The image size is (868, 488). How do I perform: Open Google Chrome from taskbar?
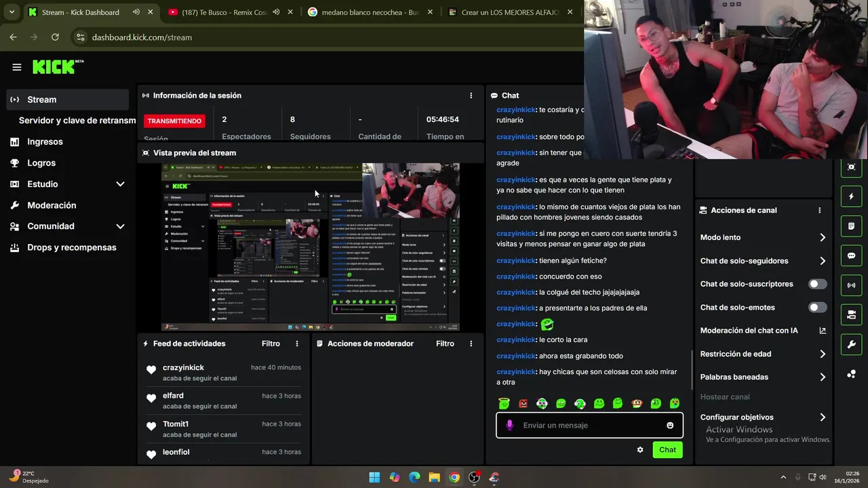454,477
